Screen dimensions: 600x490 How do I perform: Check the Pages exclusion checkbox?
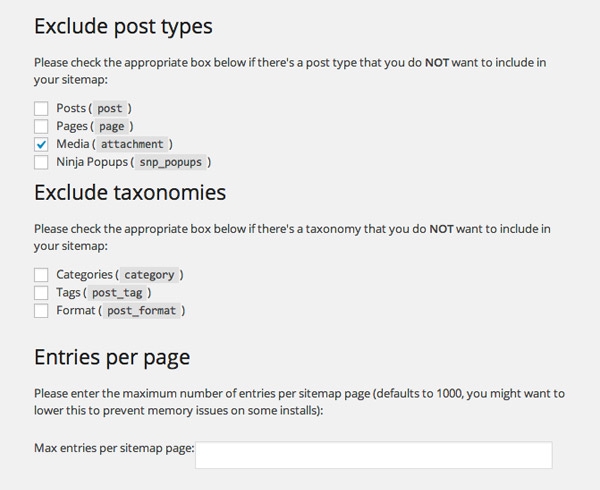(41, 126)
